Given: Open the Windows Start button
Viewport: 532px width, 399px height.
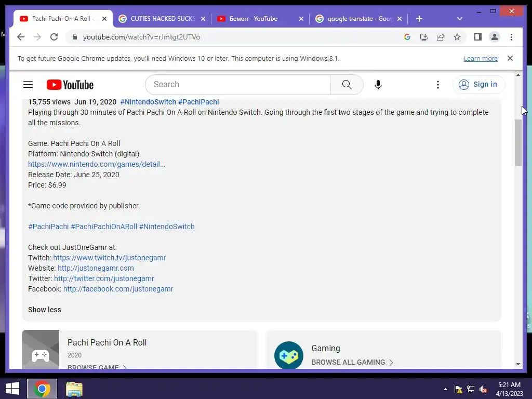Looking at the screenshot, I should pos(12,389).
